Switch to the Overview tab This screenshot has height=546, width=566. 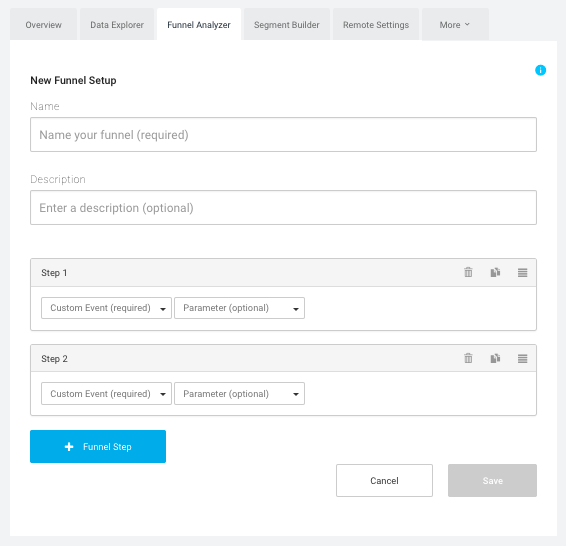tap(43, 25)
